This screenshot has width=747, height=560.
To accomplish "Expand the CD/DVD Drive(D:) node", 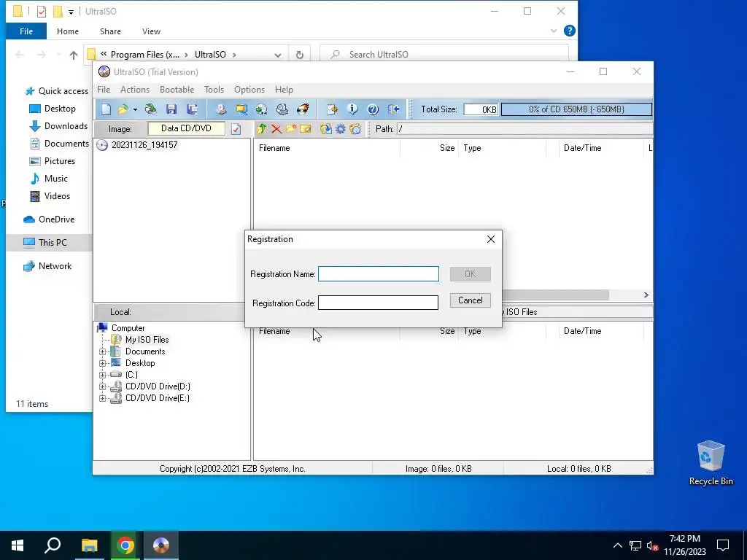I will 102,386.
